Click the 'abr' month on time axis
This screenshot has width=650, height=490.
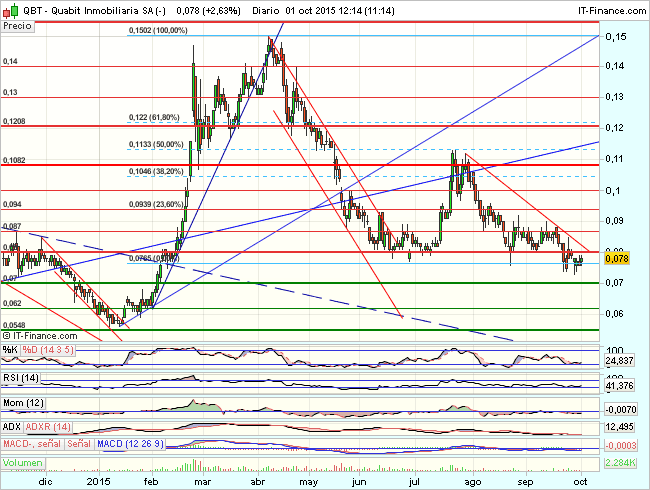click(x=257, y=482)
